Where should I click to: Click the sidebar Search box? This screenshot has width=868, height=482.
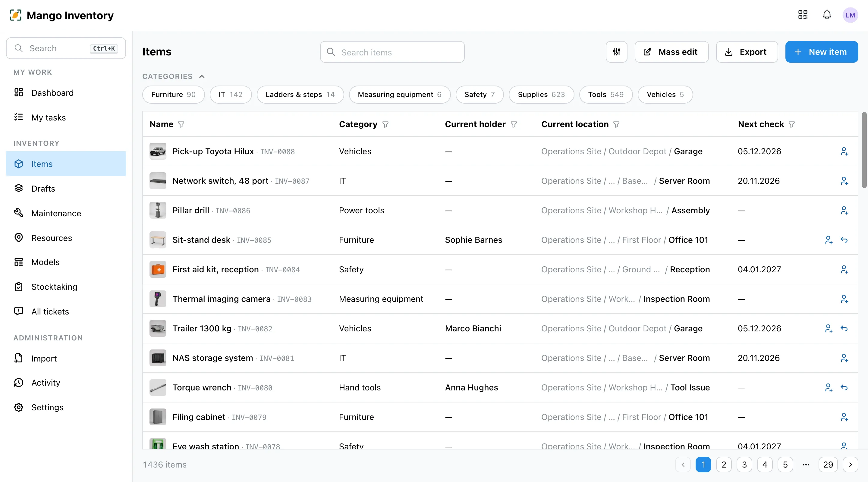pos(66,48)
